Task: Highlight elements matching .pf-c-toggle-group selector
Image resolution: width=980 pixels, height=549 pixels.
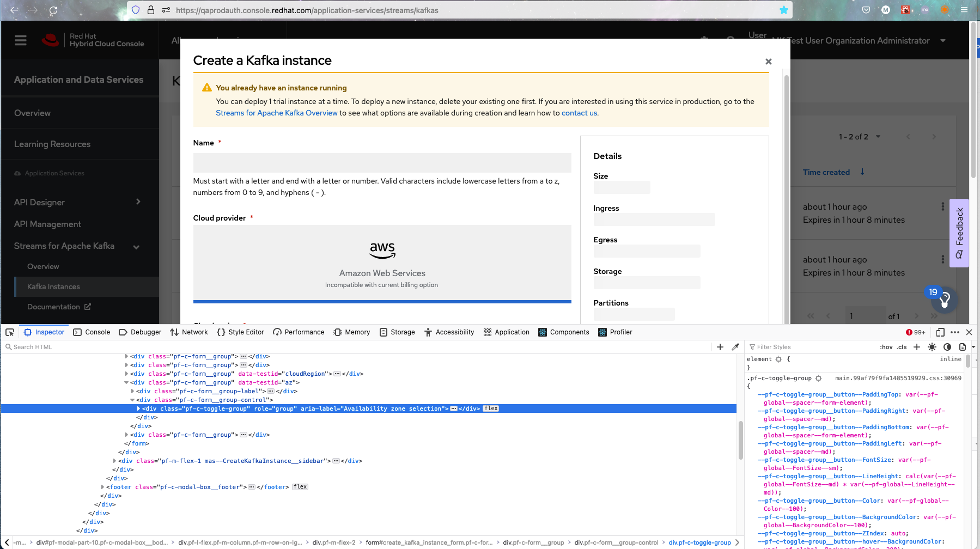Action: [x=818, y=378]
